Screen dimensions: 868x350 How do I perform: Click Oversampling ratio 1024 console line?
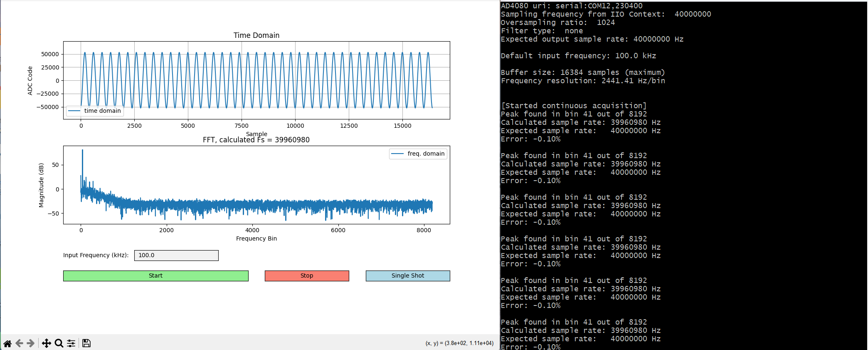click(557, 22)
